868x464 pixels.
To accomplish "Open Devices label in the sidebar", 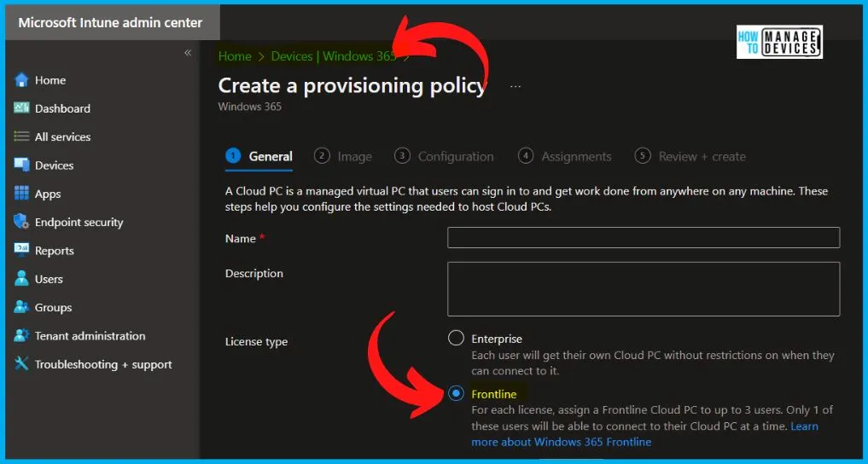I will (x=55, y=165).
